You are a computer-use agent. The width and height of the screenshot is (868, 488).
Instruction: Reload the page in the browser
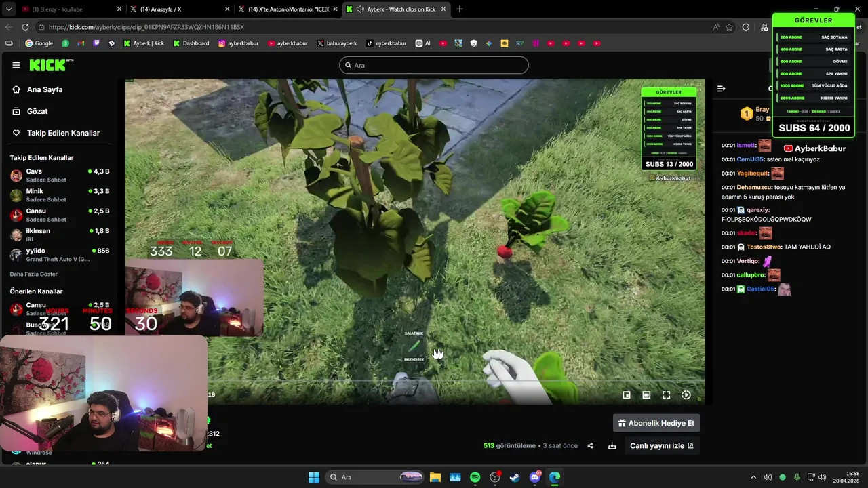(x=25, y=27)
